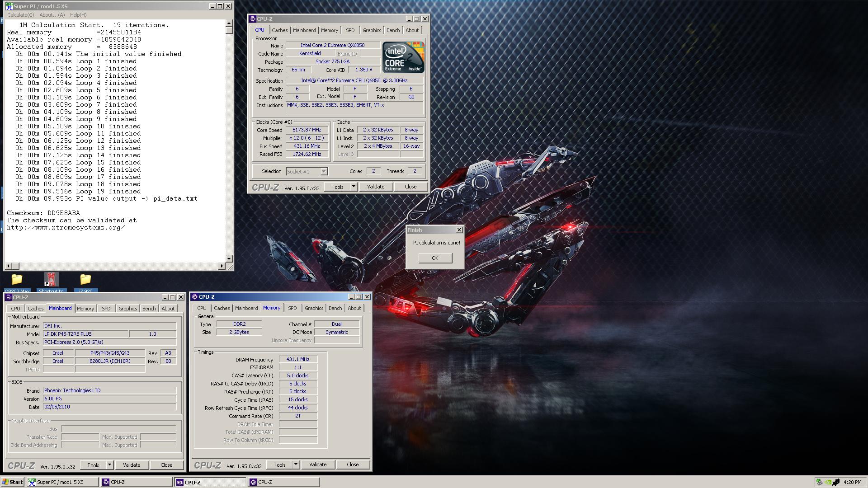Switch to Caches tab in CPU window
Viewport: 868px width, 488px height.
click(x=279, y=30)
